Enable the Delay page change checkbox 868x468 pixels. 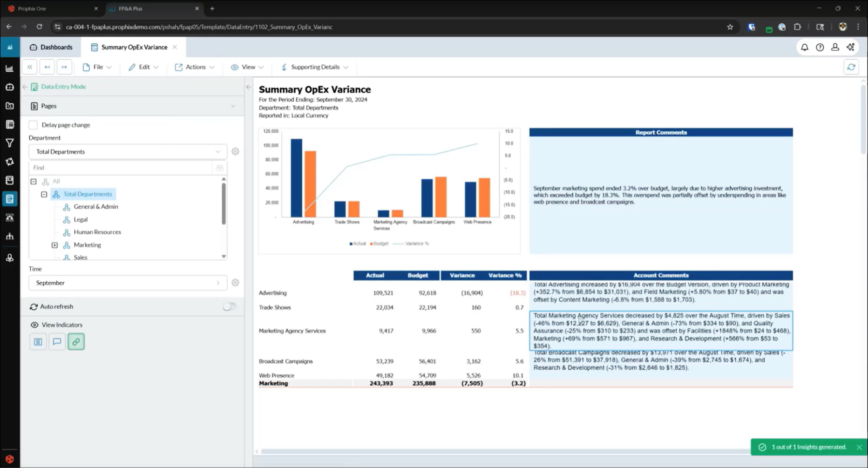[x=33, y=125]
